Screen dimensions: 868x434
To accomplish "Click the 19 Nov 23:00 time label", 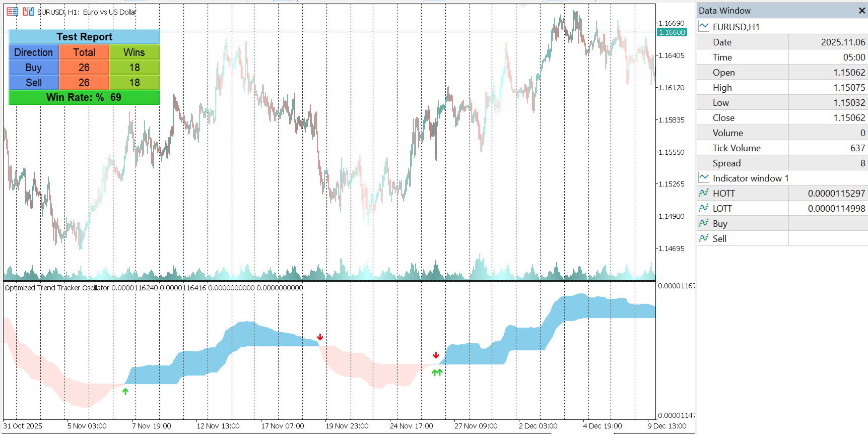I will [347, 426].
